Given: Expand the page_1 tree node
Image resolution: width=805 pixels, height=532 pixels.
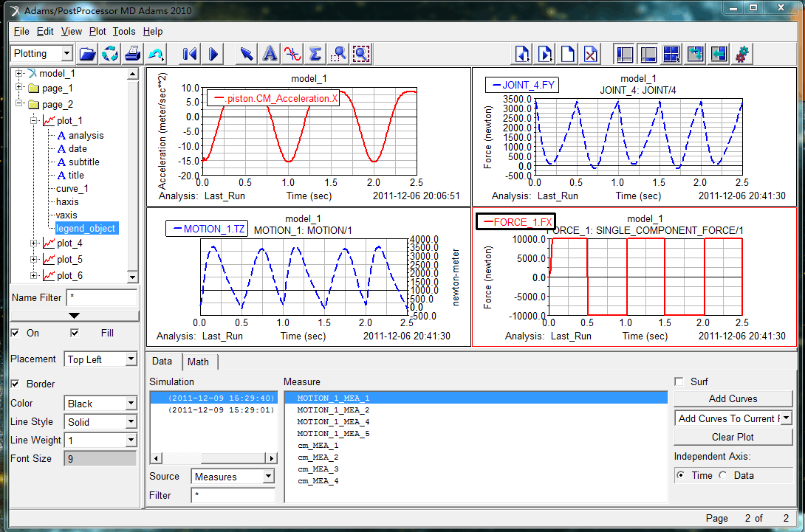Looking at the screenshot, I should tap(19, 87).
